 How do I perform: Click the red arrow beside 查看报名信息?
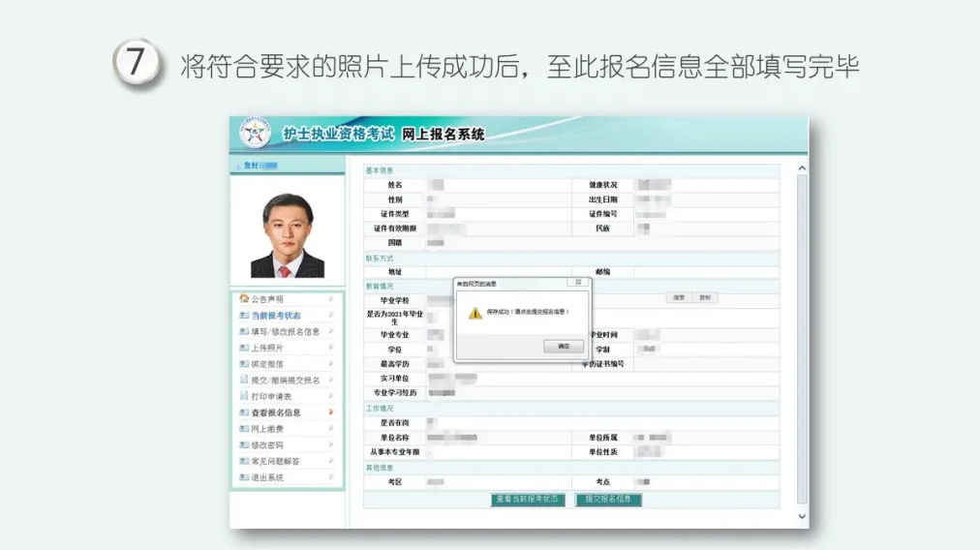pyautogui.click(x=331, y=412)
